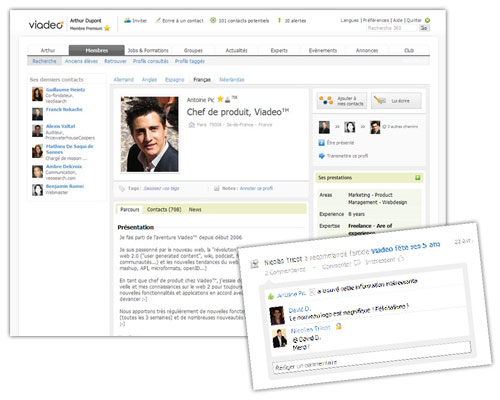
Task: Open the Club tab
Action: pyautogui.click(x=409, y=50)
